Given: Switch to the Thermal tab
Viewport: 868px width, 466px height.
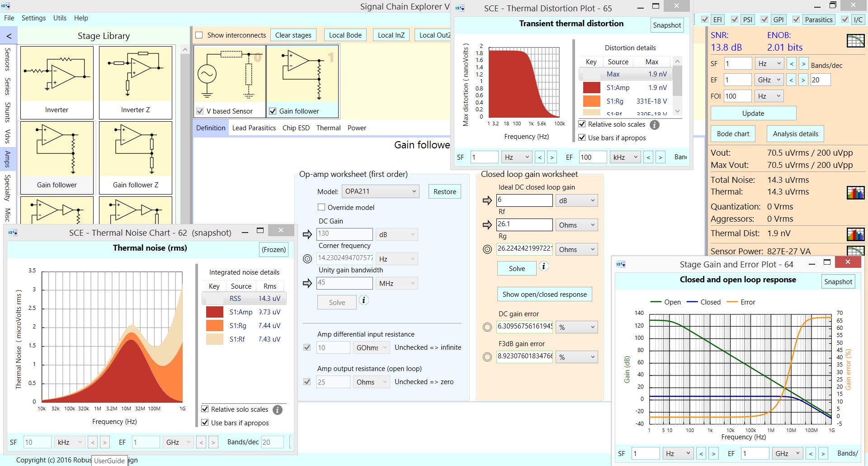Looking at the screenshot, I should coord(329,128).
